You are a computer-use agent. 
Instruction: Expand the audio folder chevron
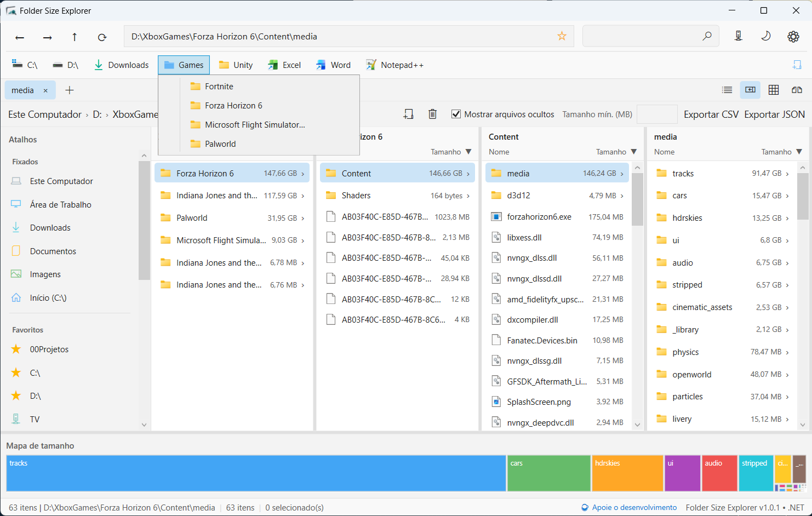(x=787, y=263)
